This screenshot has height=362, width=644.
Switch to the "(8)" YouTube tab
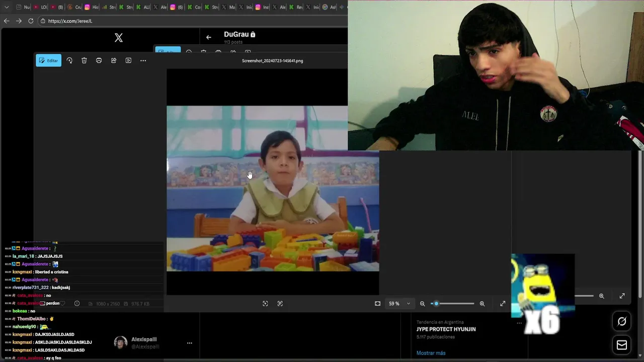pos(57,7)
